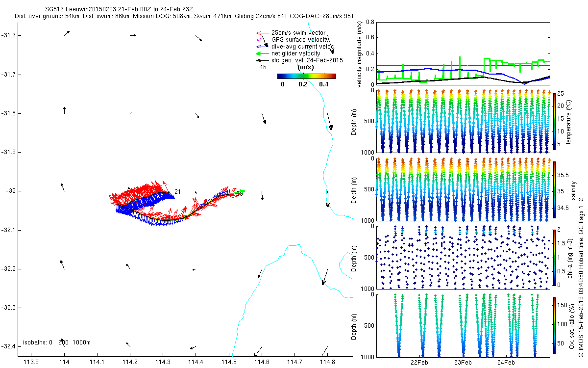The image size is (588, 368).
Task: Click the velocity (m/s) horizontal colorbar
Action: [x=306, y=76]
